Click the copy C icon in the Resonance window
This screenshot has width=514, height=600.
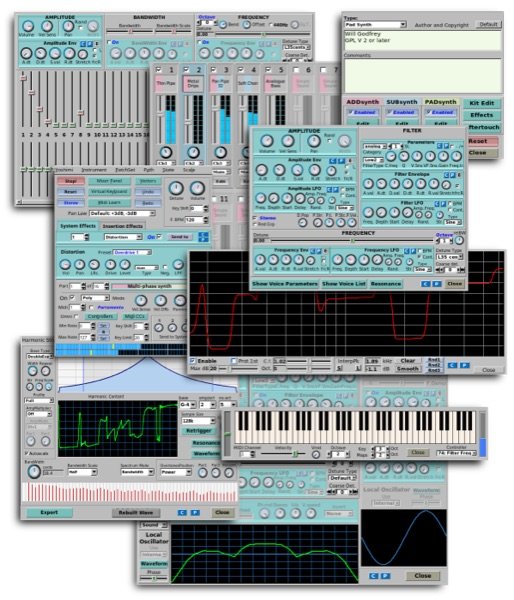coord(452,365)
